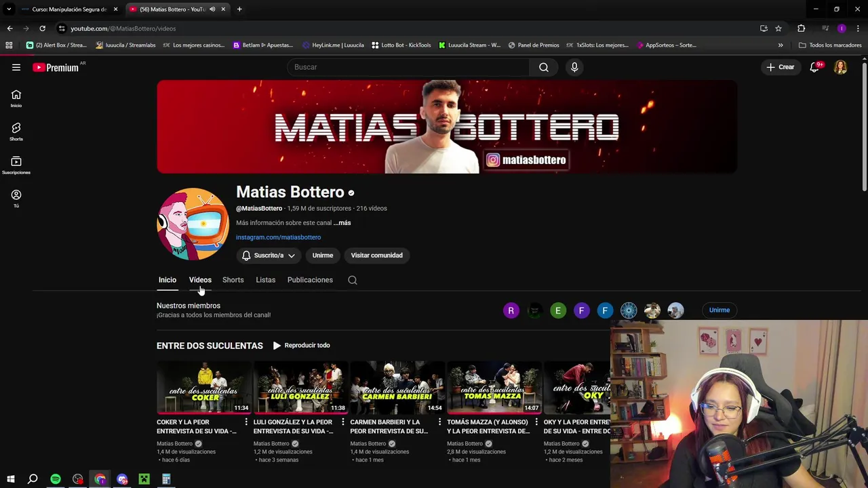Open options menu for Luli González video
This screenshot has width=868, height=488.
pos(342,422)
